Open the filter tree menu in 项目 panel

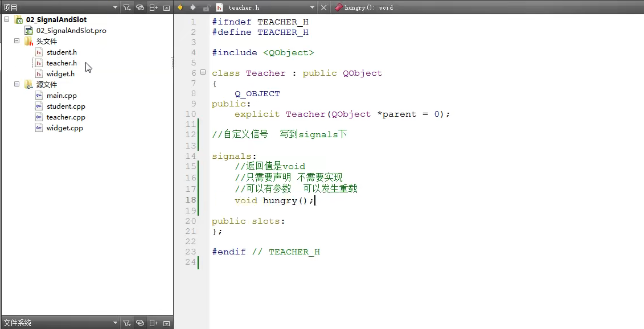click(127, 7)
